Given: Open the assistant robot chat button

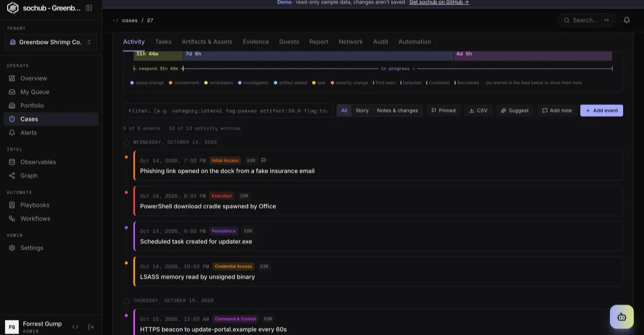Looking at the screenshot, I should (x=622, y=317).
